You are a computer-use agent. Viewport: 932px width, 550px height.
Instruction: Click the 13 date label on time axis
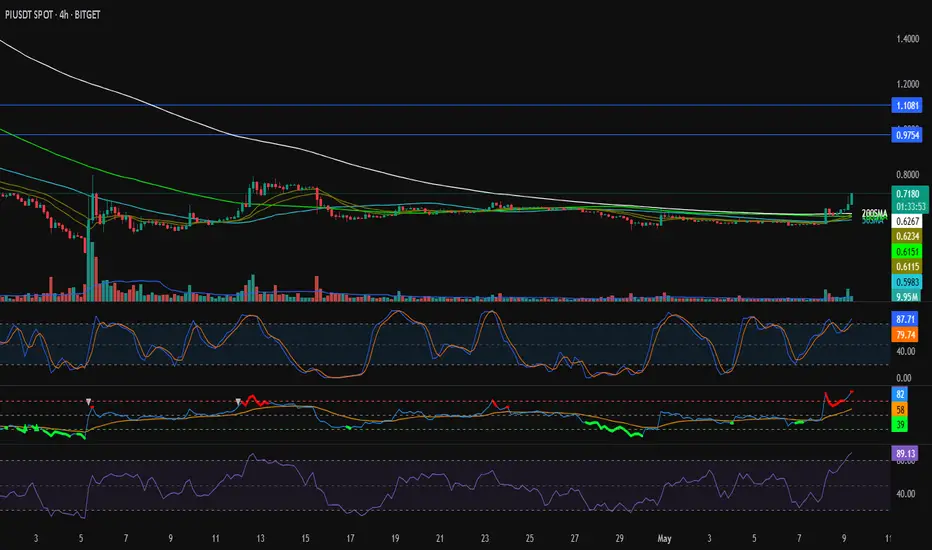[x=260, y=539]
